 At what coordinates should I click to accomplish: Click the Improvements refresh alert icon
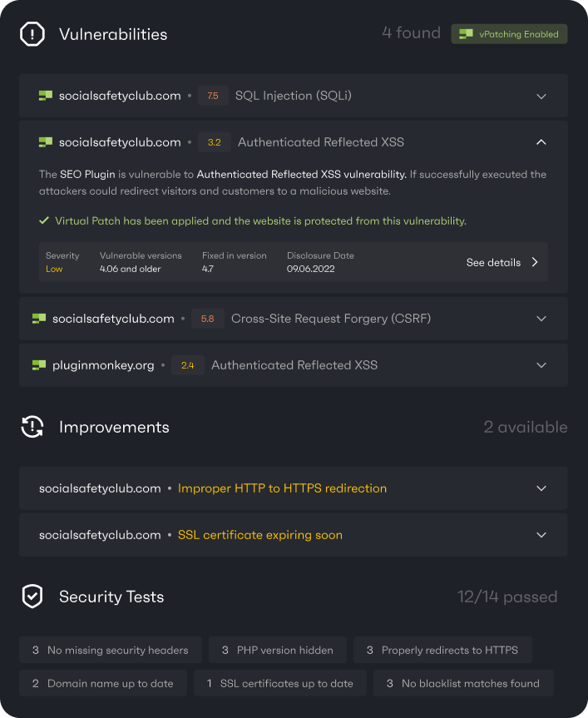[x=32, y=427]
